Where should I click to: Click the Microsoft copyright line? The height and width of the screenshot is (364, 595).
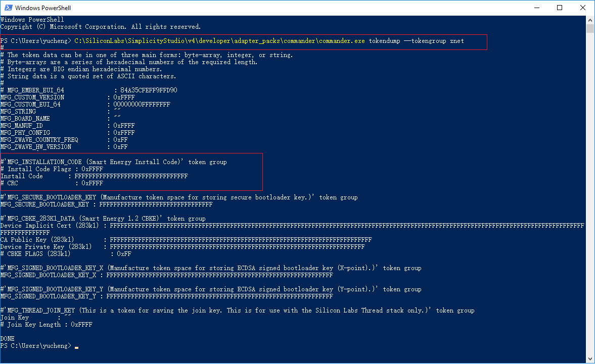101,27
